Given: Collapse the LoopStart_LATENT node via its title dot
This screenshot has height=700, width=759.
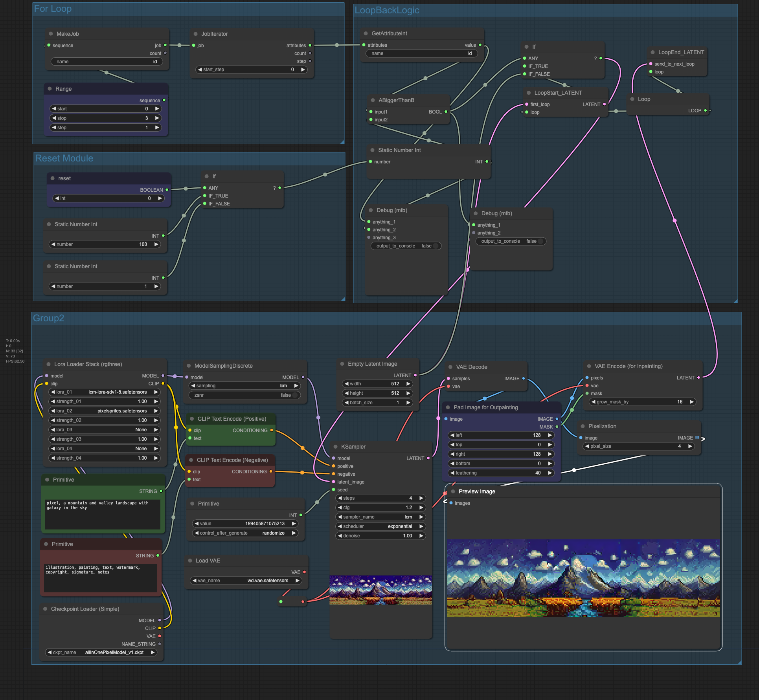Looking at the screenshot, I should coord(529,93).
